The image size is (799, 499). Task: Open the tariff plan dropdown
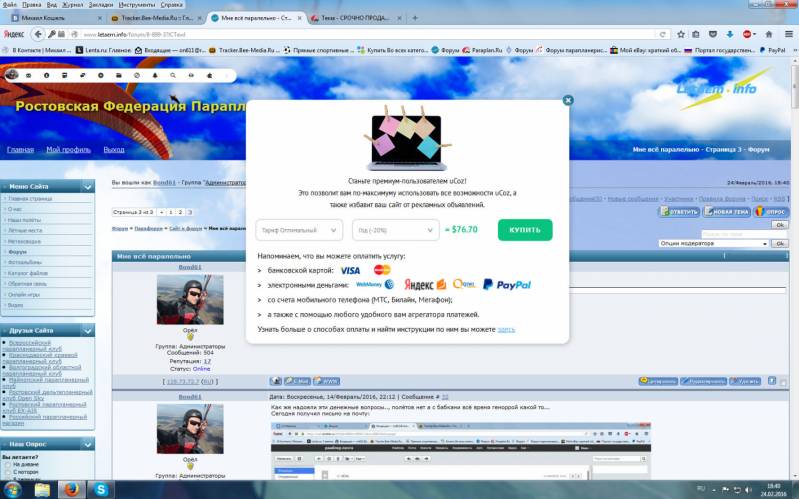pos(299,230)
